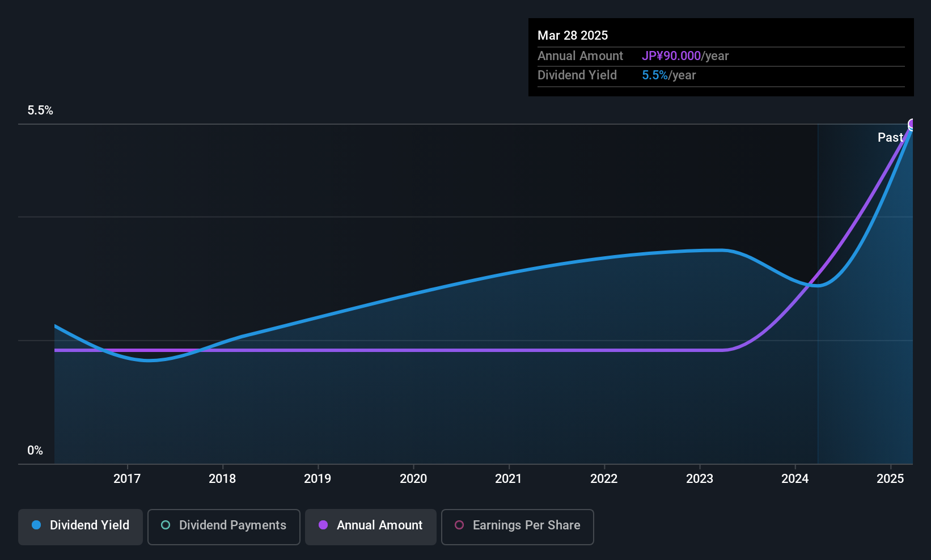Click the 2021 x-axis label
The image size is (931, 560).
pos(509,478)
